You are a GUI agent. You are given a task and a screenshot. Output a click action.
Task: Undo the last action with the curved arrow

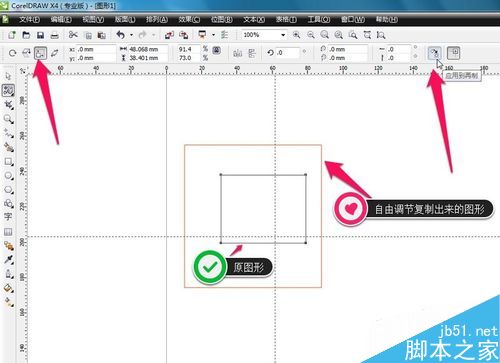point(121,35)
